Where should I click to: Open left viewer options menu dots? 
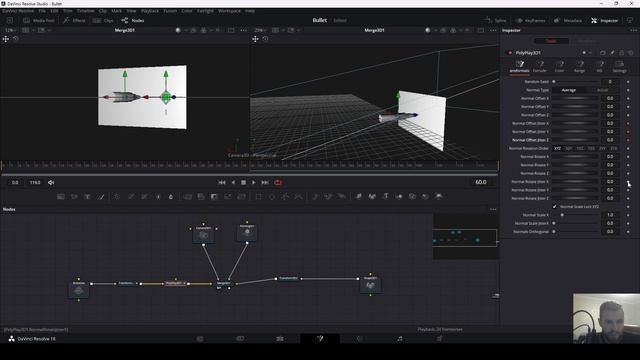pyautogui.click(x=244, y=30)
